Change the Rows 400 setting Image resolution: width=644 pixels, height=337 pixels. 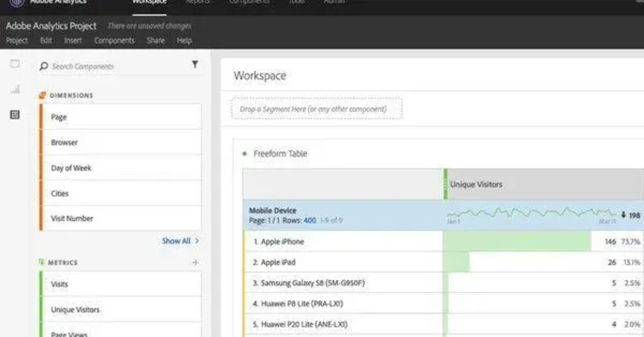tap(310, 221)
